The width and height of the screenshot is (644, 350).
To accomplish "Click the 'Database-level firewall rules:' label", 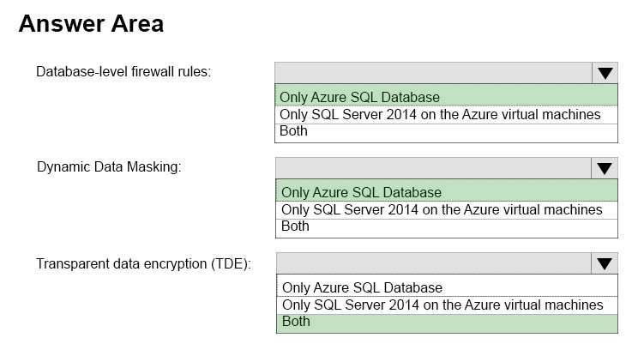I will coord(123,72).
